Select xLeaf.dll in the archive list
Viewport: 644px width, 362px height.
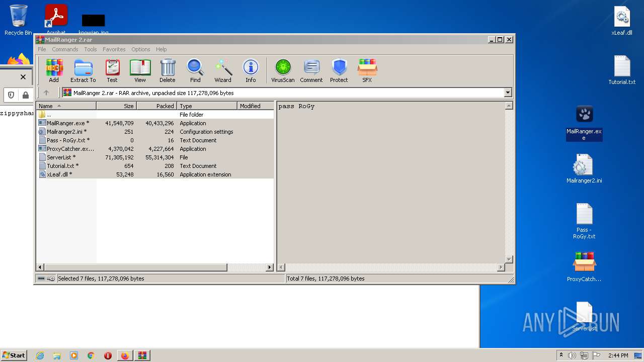(x=155, y=174)
